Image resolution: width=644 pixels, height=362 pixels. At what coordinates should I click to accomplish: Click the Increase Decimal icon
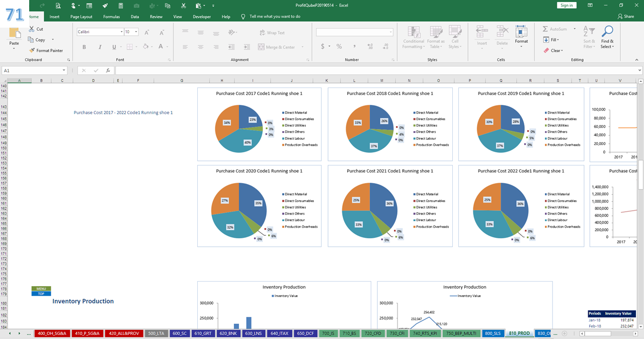370,46
